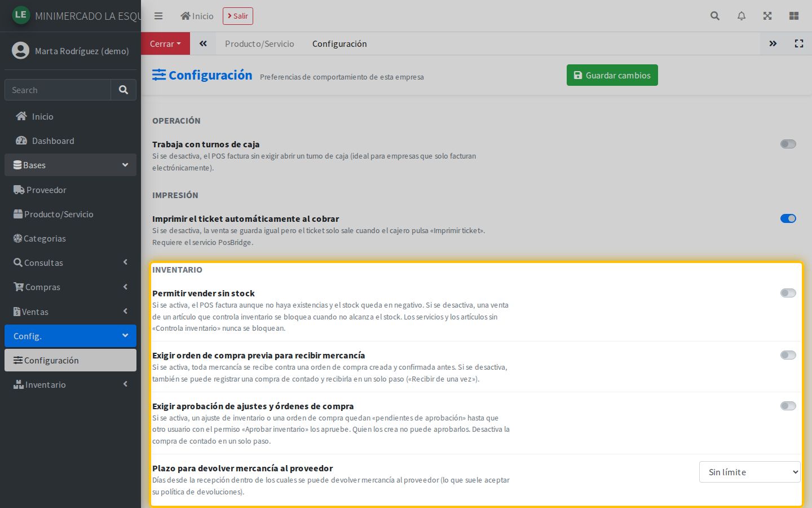Image resolution: width=812 pixels, height=508 pixels.
Task: Click the Proveedor truck icon
Action: [x=19, y=190]
